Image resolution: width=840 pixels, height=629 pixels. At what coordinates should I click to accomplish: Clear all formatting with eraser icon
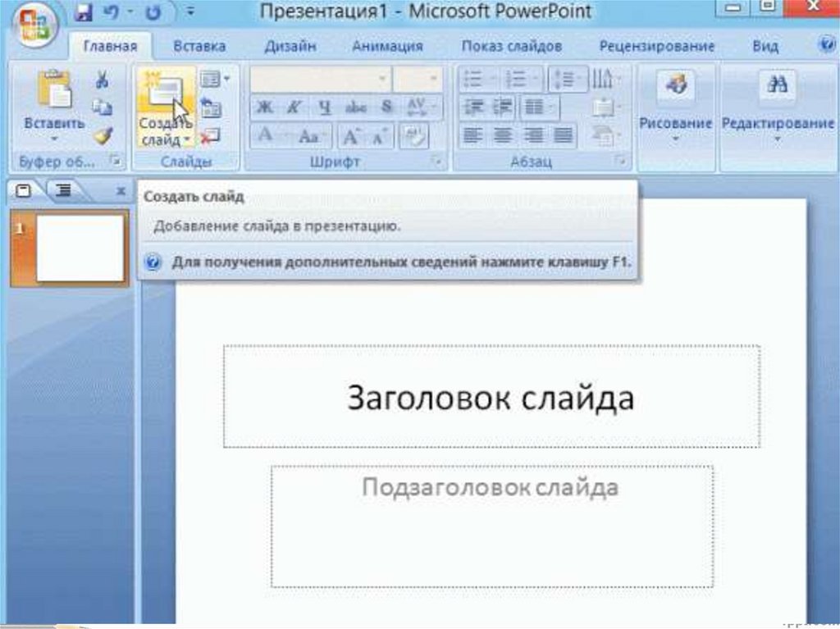coord(413,136)
